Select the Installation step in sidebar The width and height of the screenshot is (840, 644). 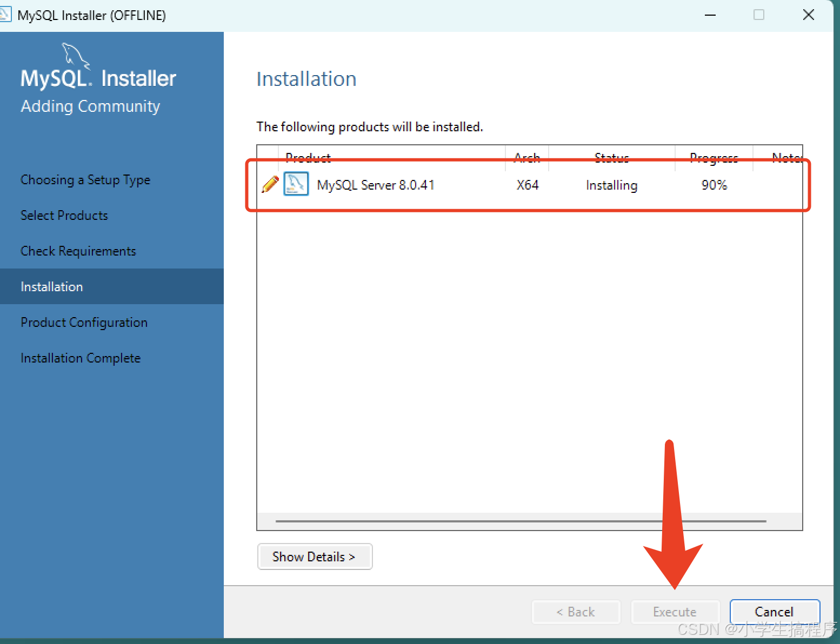(x=52, y=287)
